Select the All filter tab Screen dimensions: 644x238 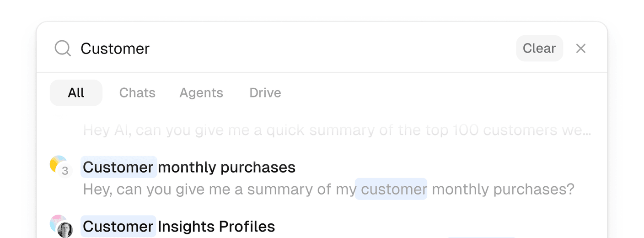coord(76,93)
